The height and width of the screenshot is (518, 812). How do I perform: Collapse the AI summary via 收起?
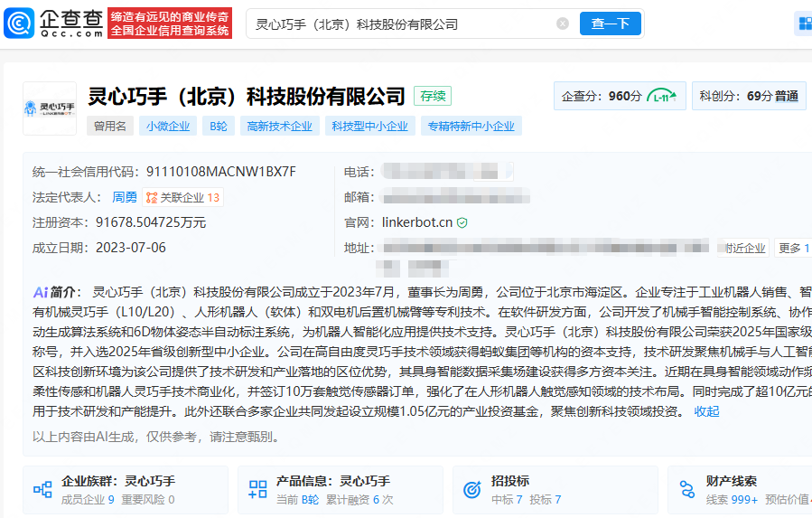coord(706,411)
